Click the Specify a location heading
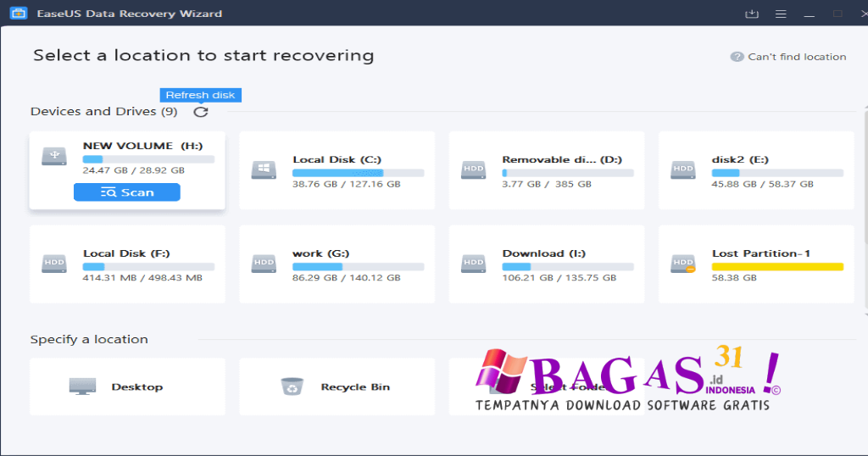This screenshot has height=456, width=868. pyautogui.click(x=89, y=339)
